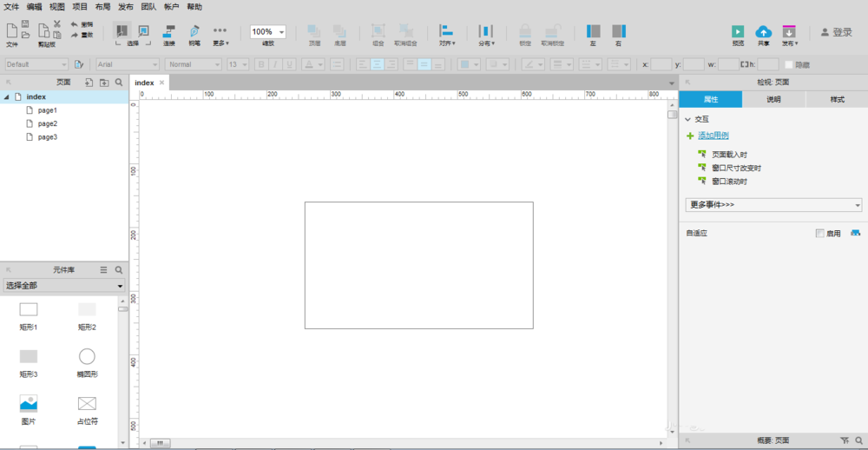Click the Login (登录) button
Viewport: 868px width, 450px height.
(x=837, y=32)
